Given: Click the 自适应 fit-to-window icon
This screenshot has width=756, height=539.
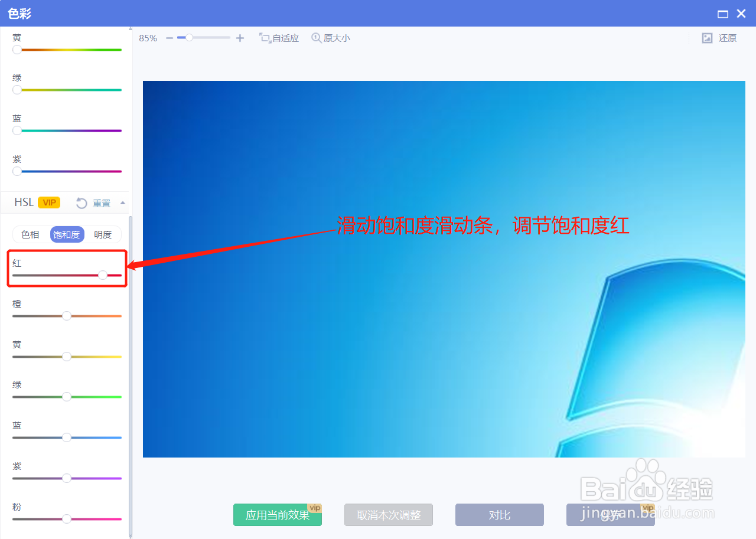Looking at the screenshot, I should [x=265, y=38].
